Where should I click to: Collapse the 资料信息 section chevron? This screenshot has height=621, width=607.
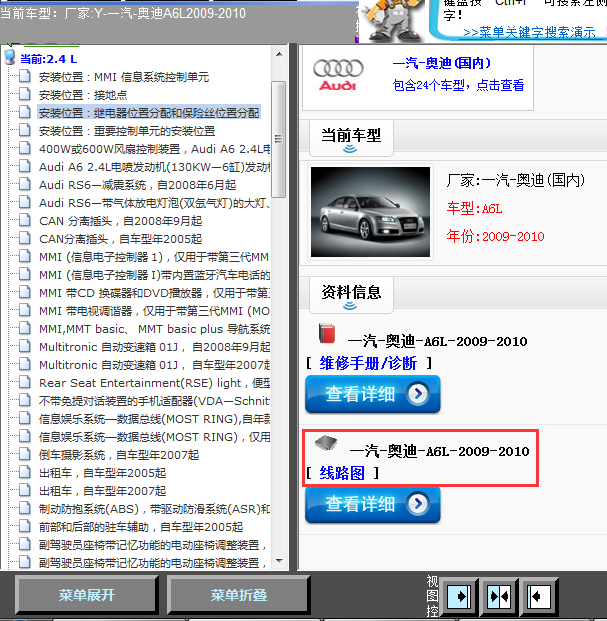tap(350, 306)
